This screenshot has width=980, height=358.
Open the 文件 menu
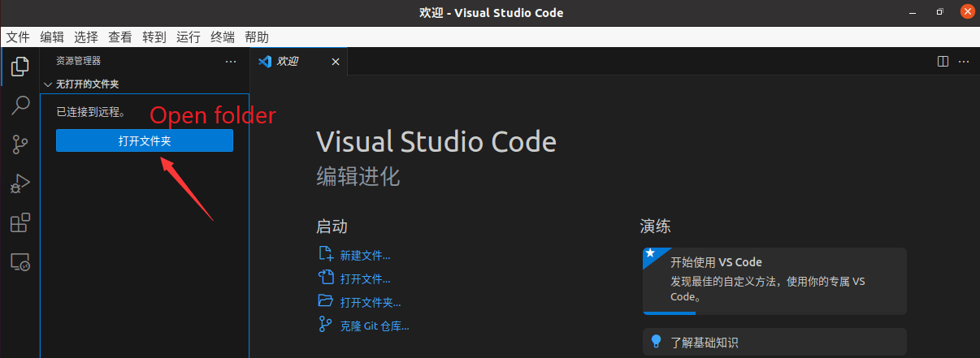coord(18,37)
